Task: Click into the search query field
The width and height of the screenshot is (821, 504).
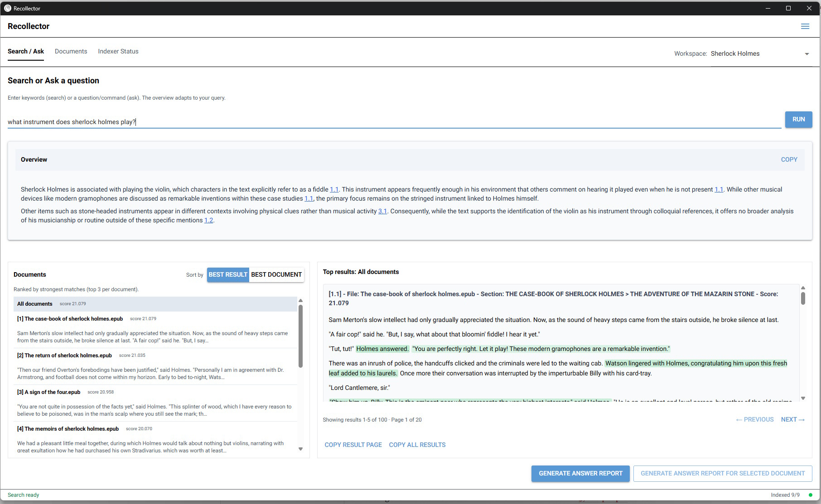Action: (x=394, y=122)
